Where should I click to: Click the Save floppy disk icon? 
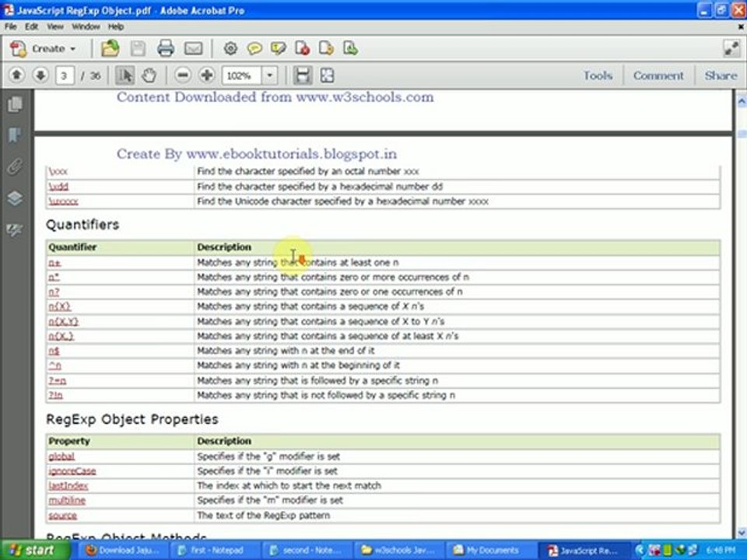pyautogui.click(x=139, y=48)
